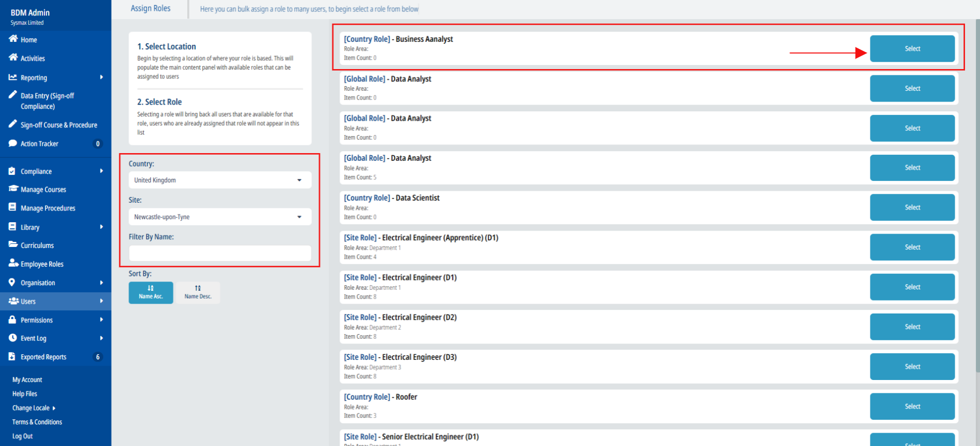This screenshot has height=446, width=980.
Task: Select the Electrical Engineer (D3) role
Action: coord(912,367)
